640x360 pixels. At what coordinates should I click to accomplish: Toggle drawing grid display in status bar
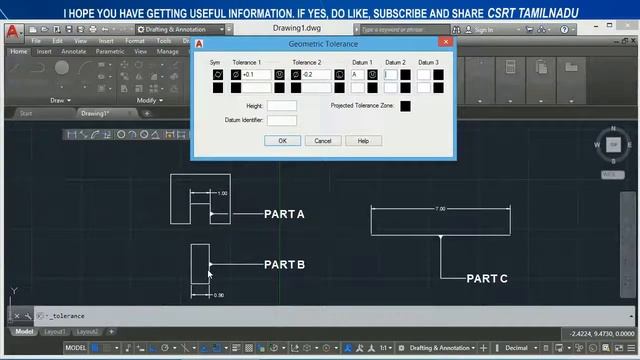[x=95, y=348]
